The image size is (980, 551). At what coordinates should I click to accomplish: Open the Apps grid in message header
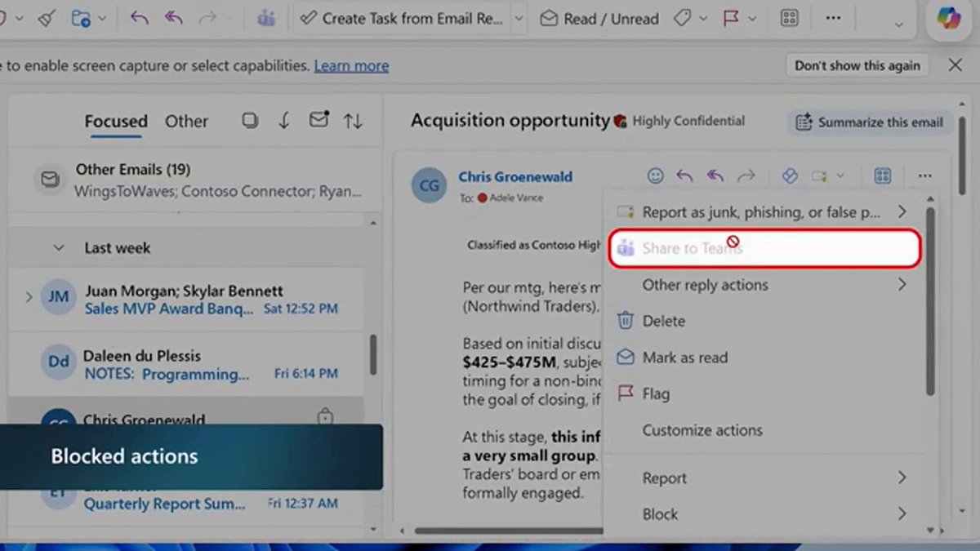883,176
